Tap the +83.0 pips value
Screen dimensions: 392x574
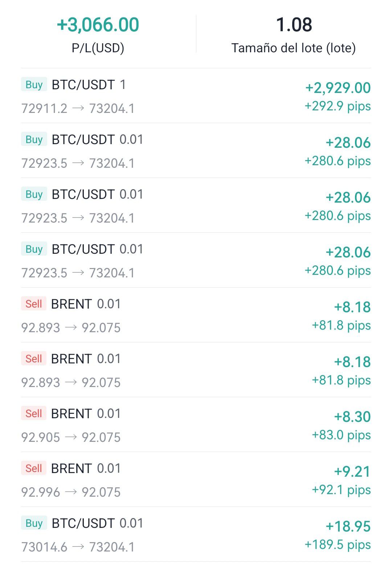pyautogui.click(x=341, y=435)
